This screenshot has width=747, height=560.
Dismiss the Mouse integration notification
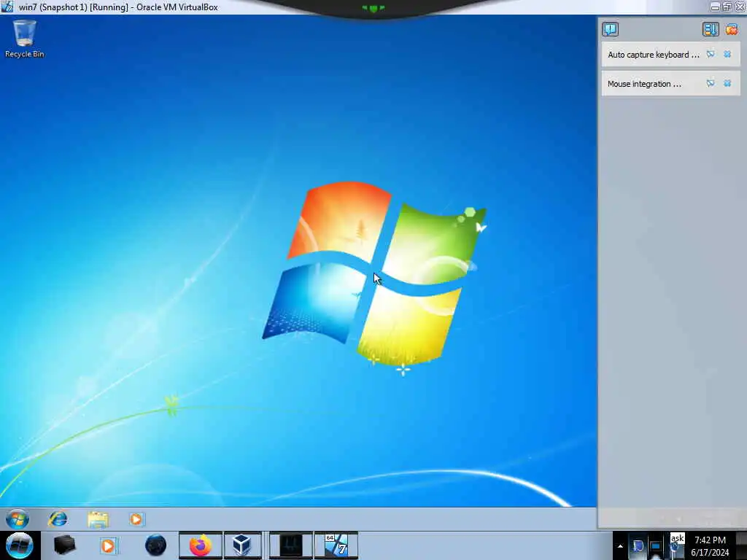point(727,83)
